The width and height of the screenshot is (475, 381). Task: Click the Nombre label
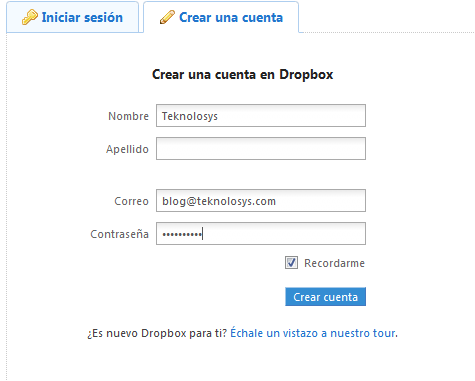128,116
